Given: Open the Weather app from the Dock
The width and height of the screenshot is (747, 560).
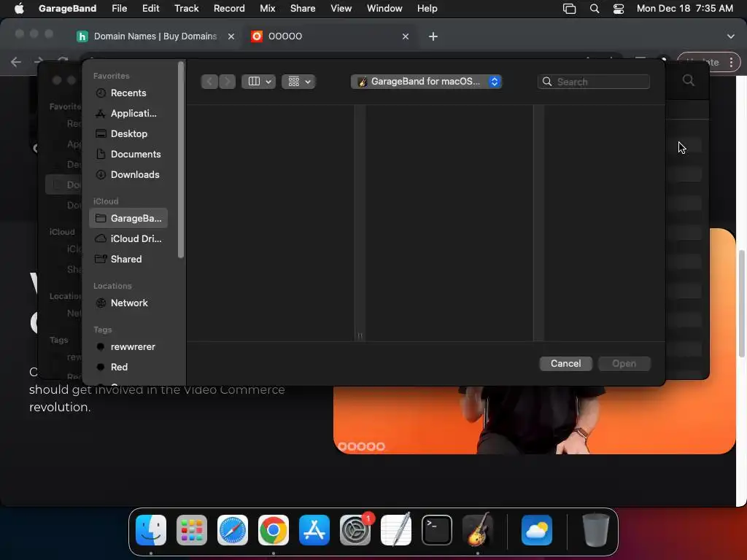Looking at the screenshot, I should click(x=537, y=530).
